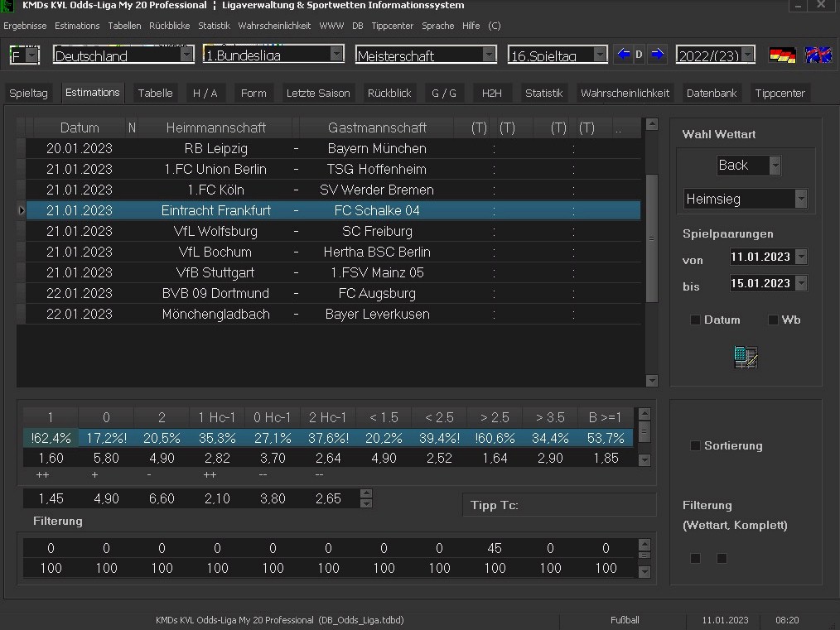Screen dimensions: 840x630
Task: Select the VfL Wolfsburg vs SC Freiburg row
Action: pos(333,231)
